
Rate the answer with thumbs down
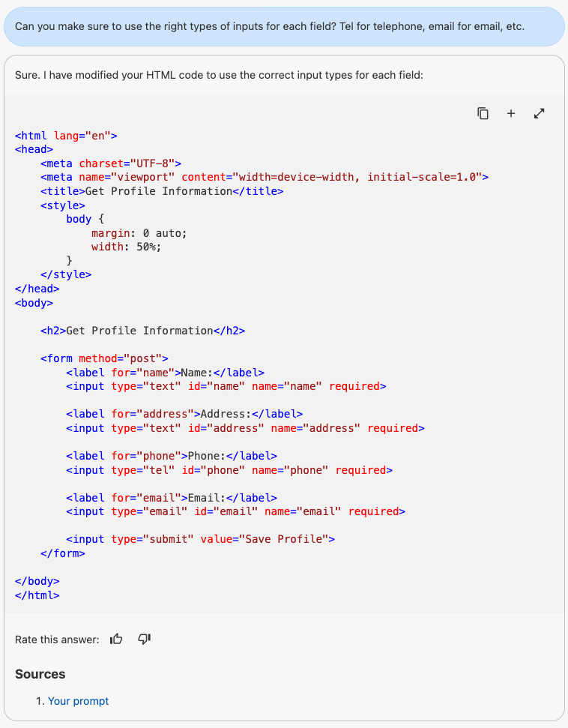coord(145,640)
